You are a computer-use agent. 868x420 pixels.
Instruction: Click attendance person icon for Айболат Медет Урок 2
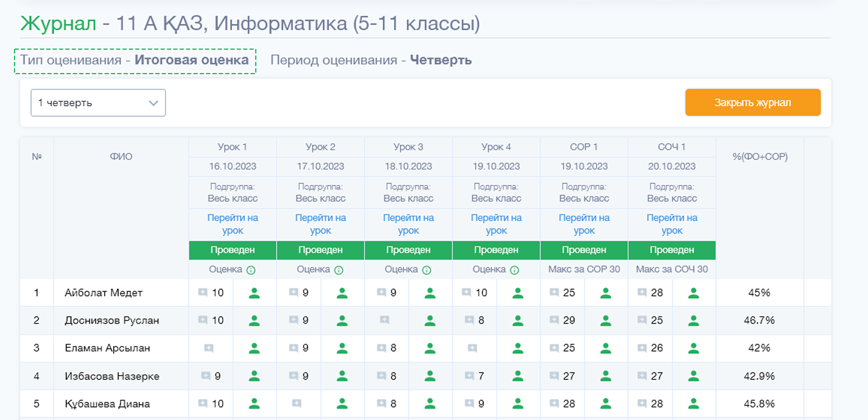[342, 293]
